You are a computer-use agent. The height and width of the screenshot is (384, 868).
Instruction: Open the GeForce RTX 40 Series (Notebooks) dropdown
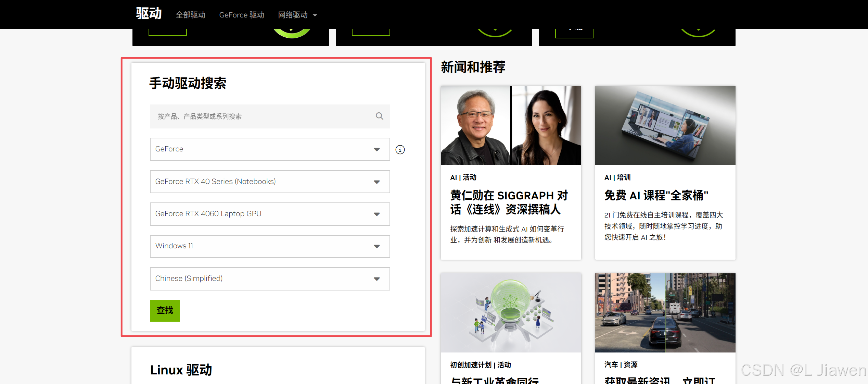click(270, 182)
